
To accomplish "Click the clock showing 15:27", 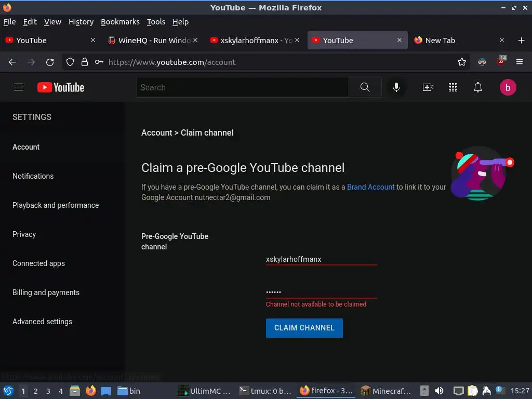I will [520, 391].
